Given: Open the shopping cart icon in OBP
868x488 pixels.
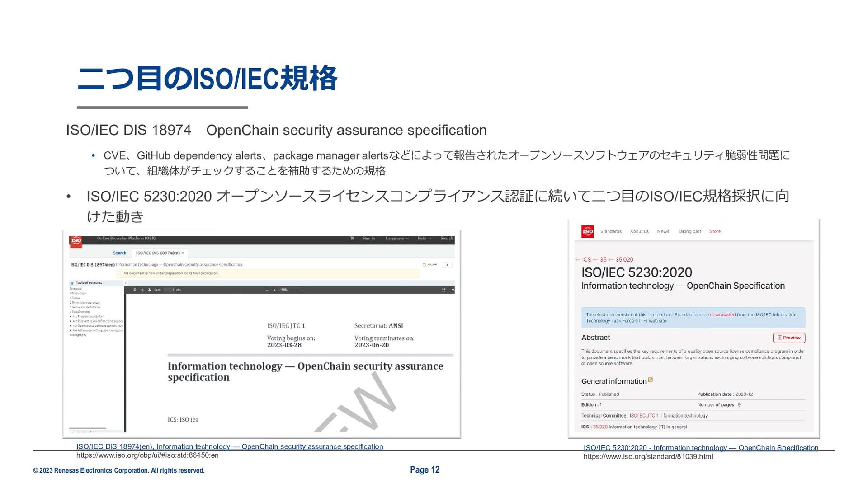Looking at the screenshot, I should coord(352,239).
